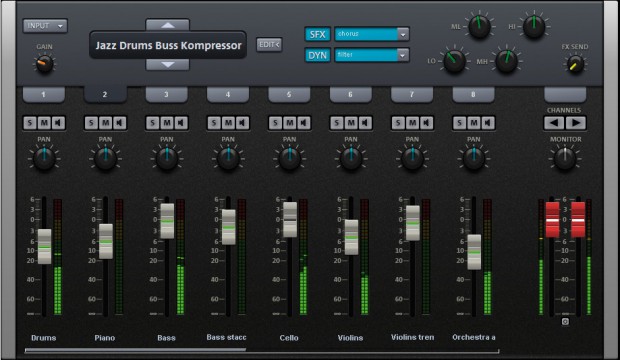Image resolution: width=620 pixels, height=360 pixels.
Task: Solo the Orchestra channel
Action: point(459,123)
